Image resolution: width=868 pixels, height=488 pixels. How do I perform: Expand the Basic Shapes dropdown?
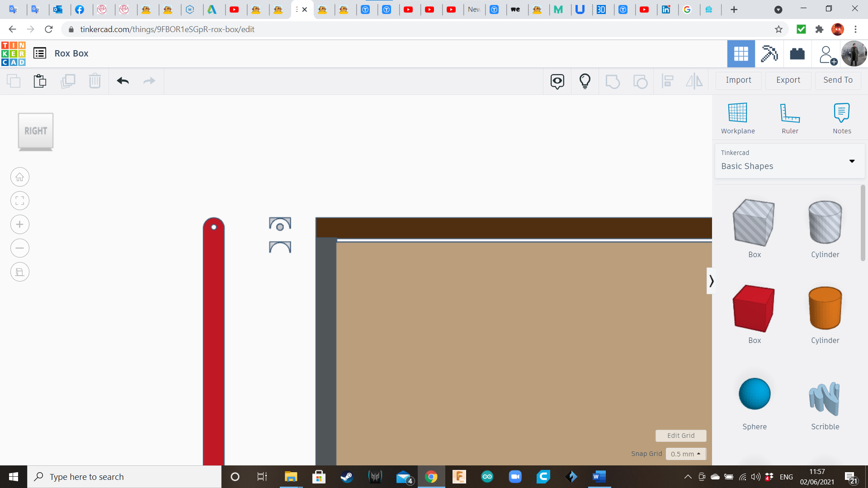pos(852,161)
